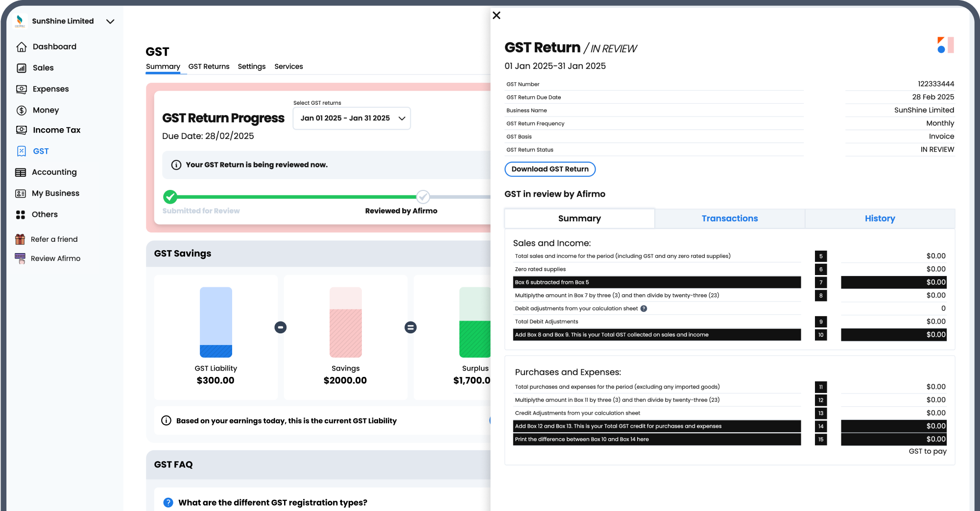Click the 'GST to pay' label

[928, 451]
